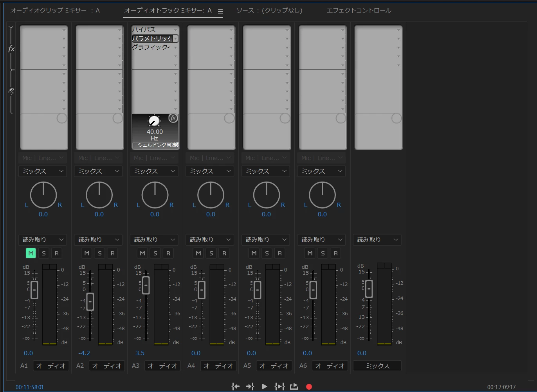This screenshot has width=537, height=392.
Task: Open A1 読み取り automation mode dropdown
Action: 43,239
